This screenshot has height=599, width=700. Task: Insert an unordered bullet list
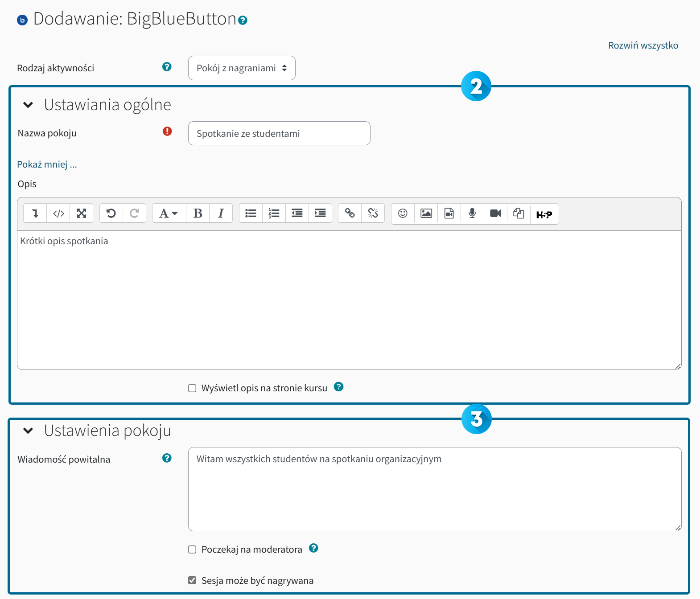point(251,213)
